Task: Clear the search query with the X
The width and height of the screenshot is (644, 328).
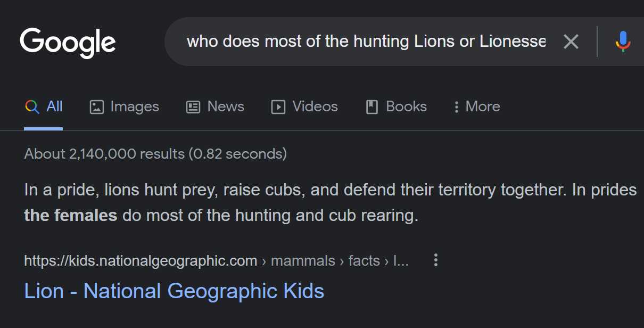Action: coord(571,42)
